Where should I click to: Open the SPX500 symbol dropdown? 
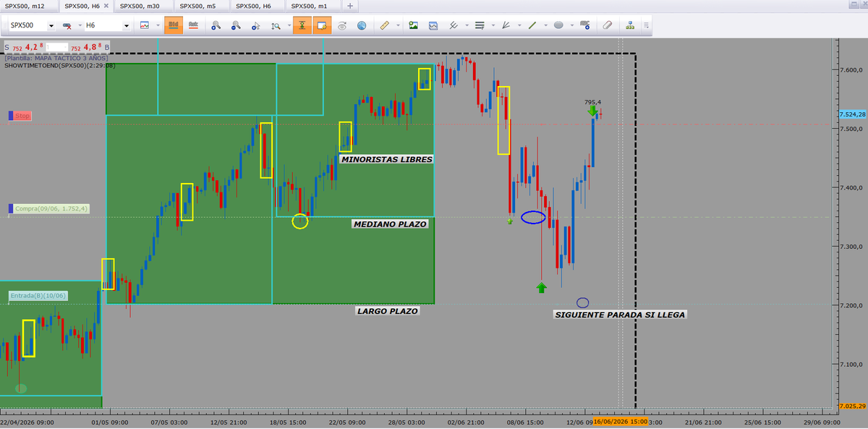point(51,26)
